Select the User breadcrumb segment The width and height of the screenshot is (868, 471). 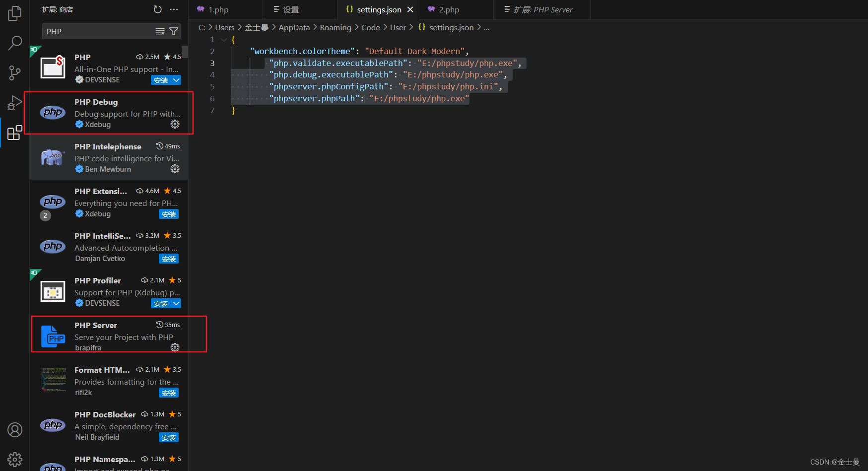(398, 28)
